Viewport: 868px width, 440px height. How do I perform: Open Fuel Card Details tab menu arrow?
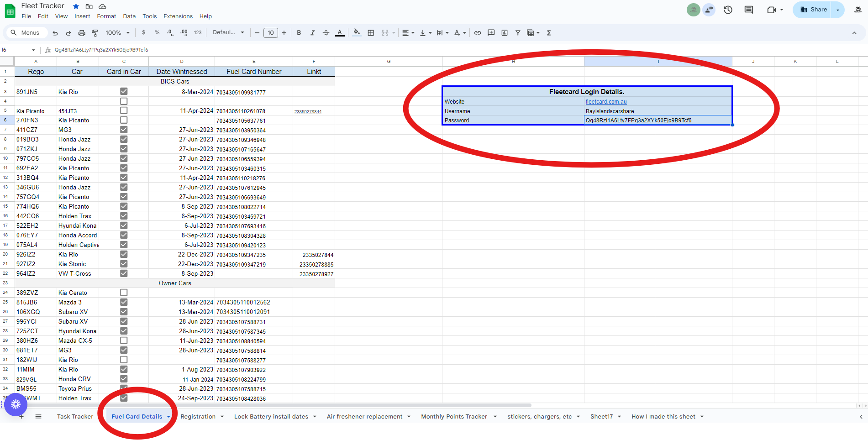pos(168,417)
